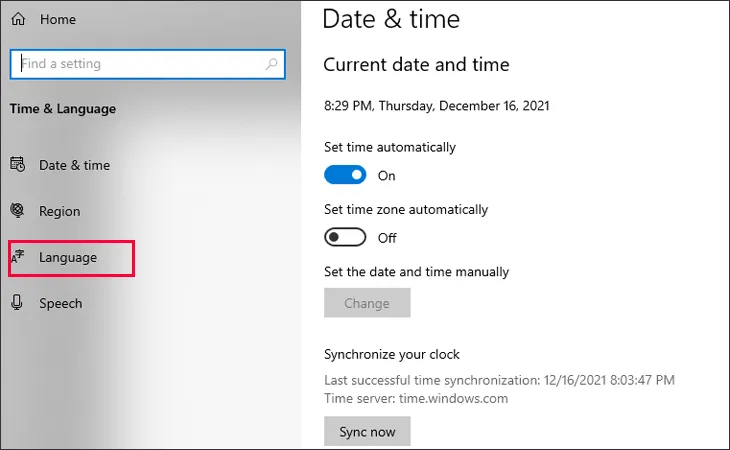This screenshot has height=450, width=730.
Task: Enable Set time zone automatically switch
Action: [x=346, y=238]
